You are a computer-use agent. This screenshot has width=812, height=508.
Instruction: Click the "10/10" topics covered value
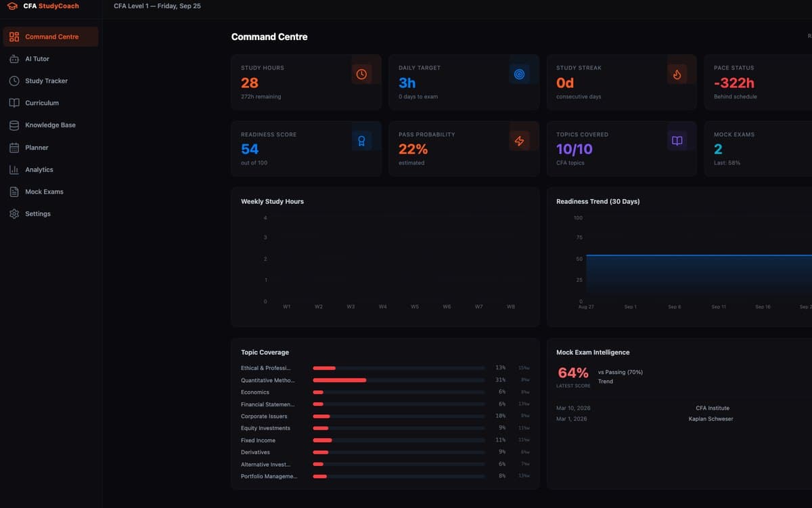point(574,149)
